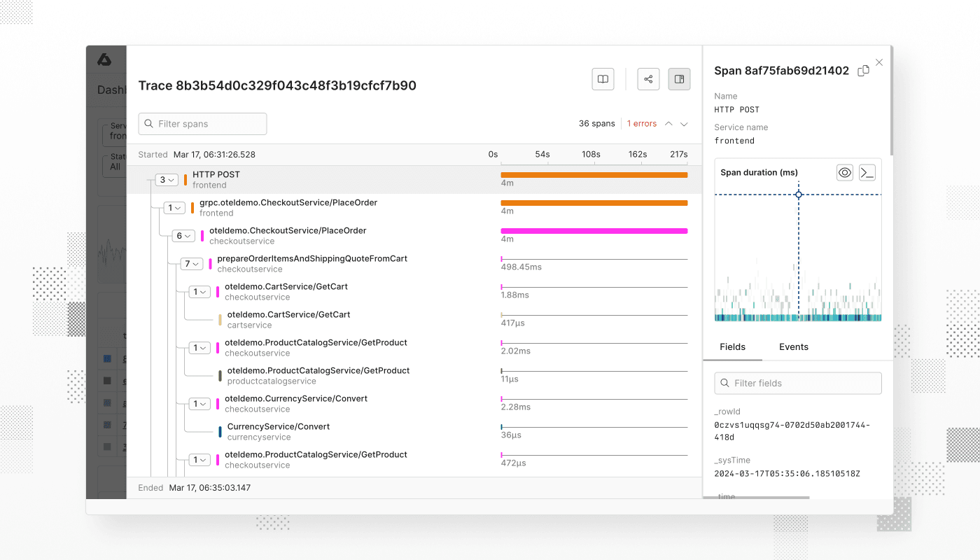
Task: Click the 1 errors link
Action: coord(641,124)
